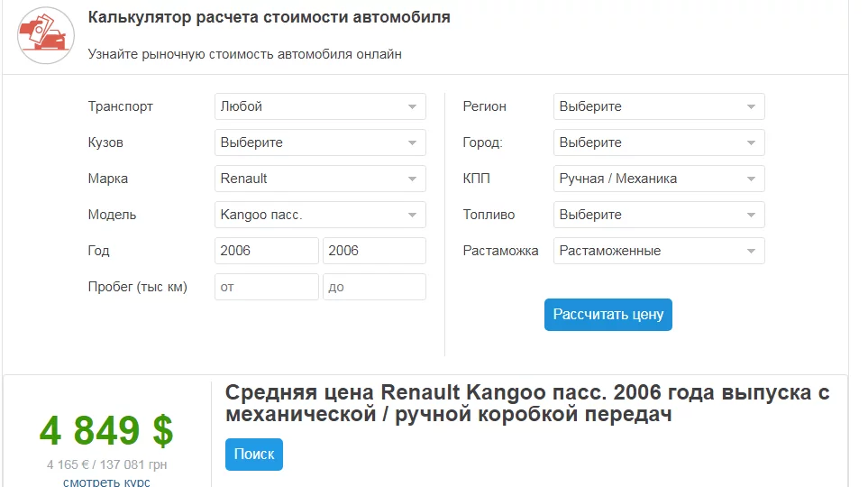The width and height of the screenshot is (868, 487).
Task: Open the Транспорт dropdown
Action: coord(320,106)
